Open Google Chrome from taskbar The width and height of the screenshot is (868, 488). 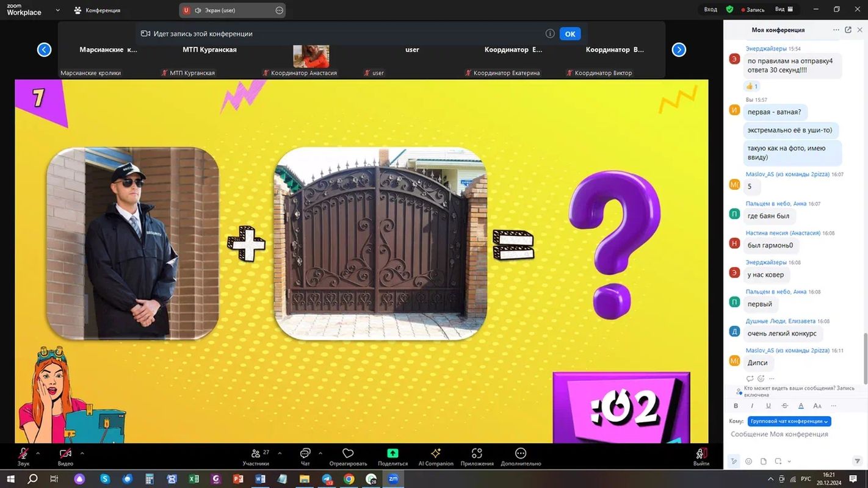(349, 479)
